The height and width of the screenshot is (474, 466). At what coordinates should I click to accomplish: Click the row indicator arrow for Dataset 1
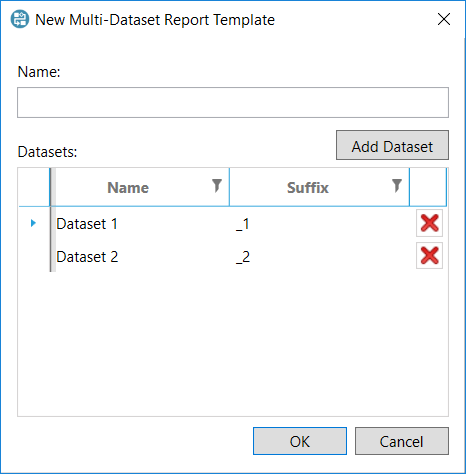point(33,223)
